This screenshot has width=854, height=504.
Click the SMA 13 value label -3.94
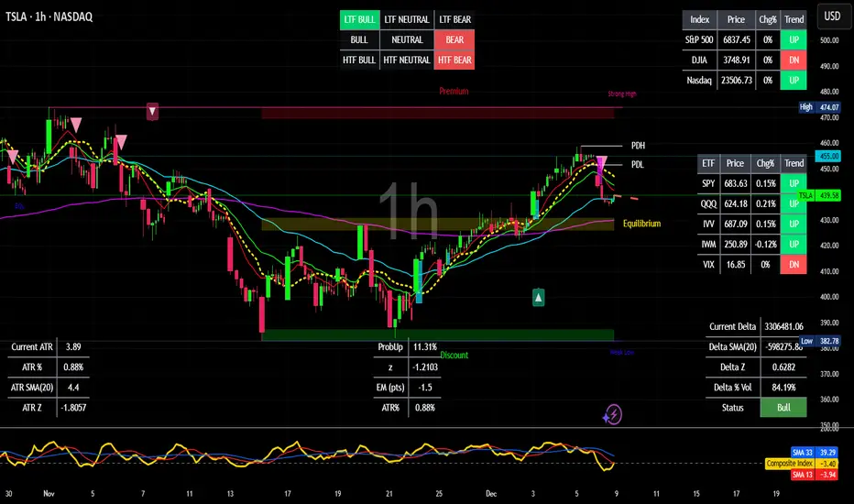[815, 475]
